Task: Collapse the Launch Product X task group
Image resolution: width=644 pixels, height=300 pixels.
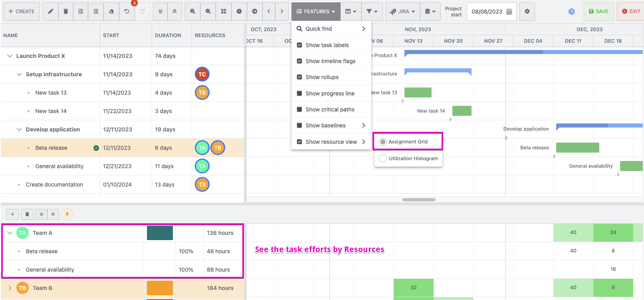Action: tap(10, 56)
